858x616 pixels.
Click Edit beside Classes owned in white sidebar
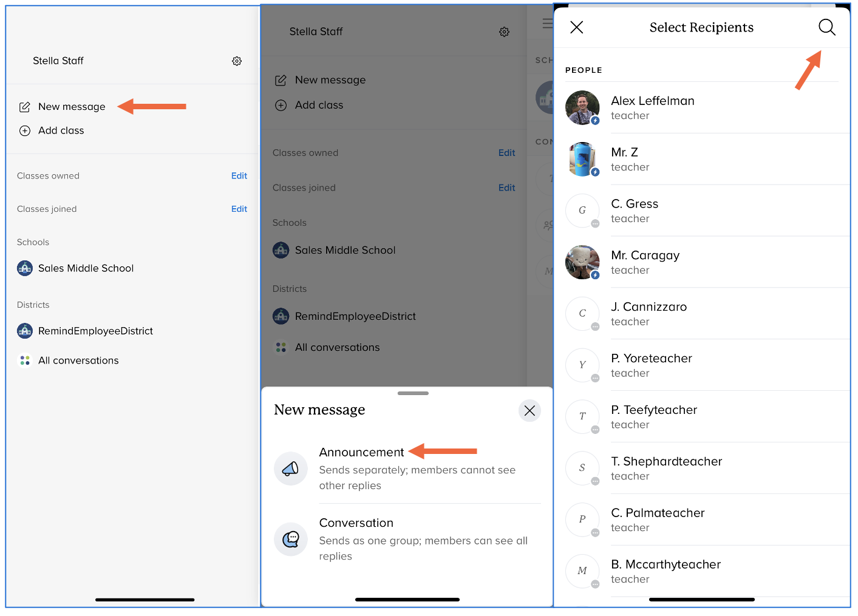tap(239, 176)
